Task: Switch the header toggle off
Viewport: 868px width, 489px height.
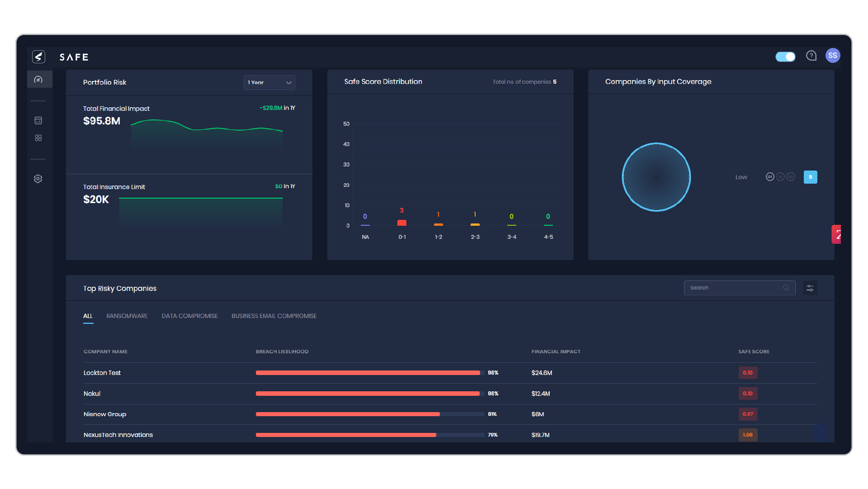Action: point(786,57)
